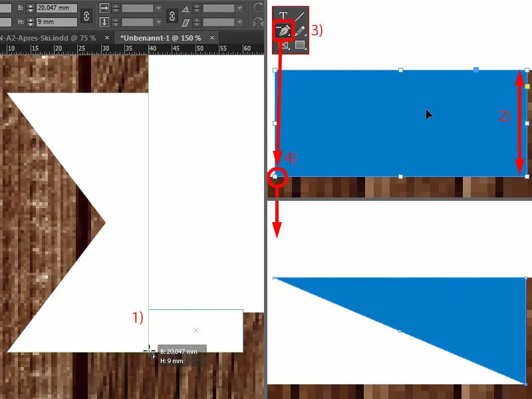Click the shear angle stepper arrows
The width and height of the screenshot is (532, 399).
(197, 23)
